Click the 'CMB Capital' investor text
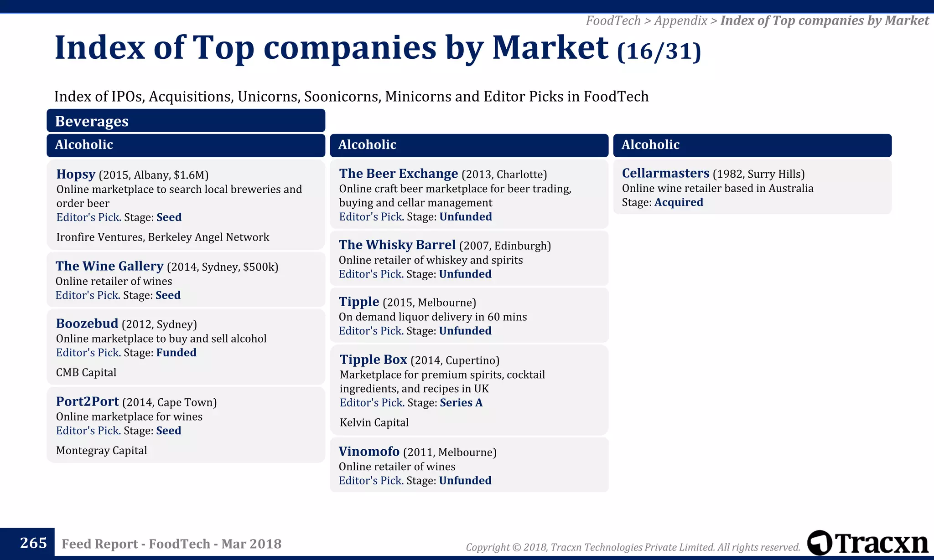Screen dimensions: 934x560 [86, 373]
